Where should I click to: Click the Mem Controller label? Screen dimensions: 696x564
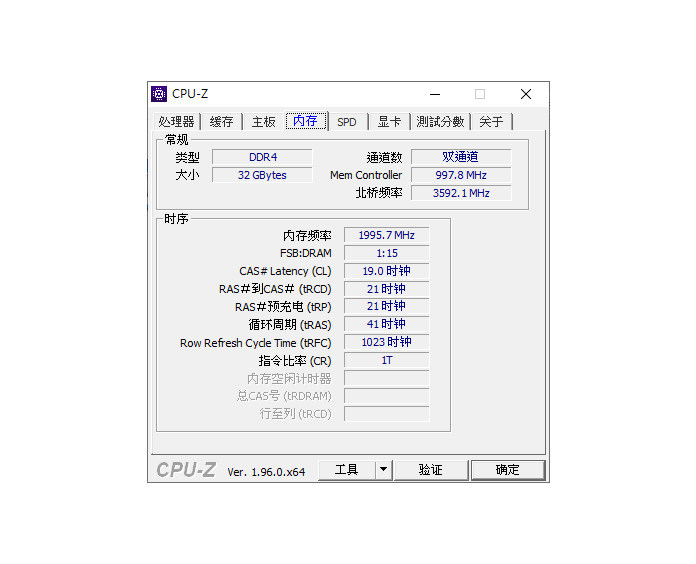click(366, 175)
